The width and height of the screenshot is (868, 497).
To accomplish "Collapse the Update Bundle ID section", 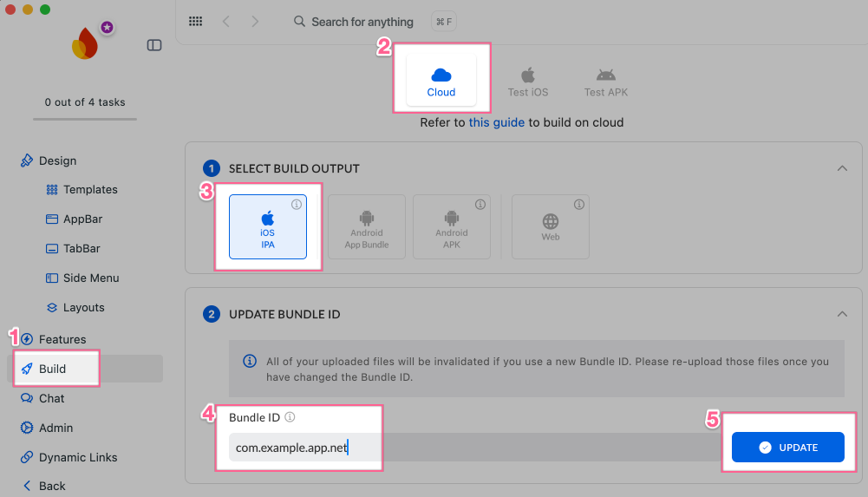I will [842, 314].
